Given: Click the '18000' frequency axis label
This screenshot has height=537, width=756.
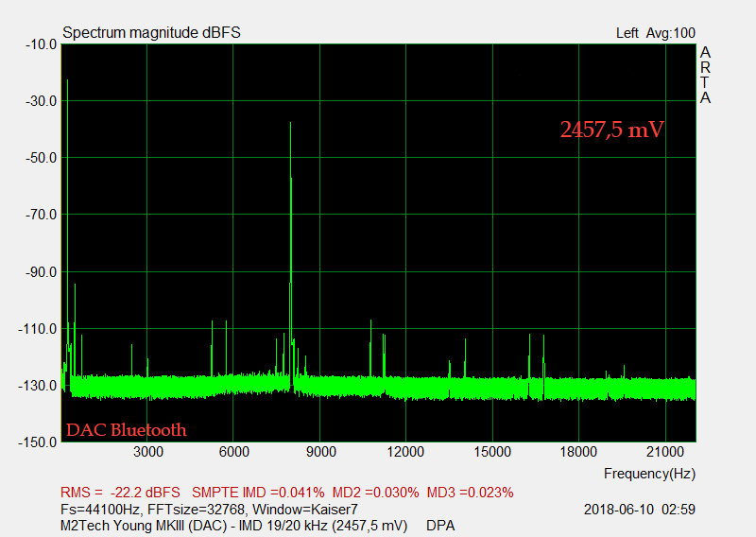Looking at the screenshot, I should point(578,452).
